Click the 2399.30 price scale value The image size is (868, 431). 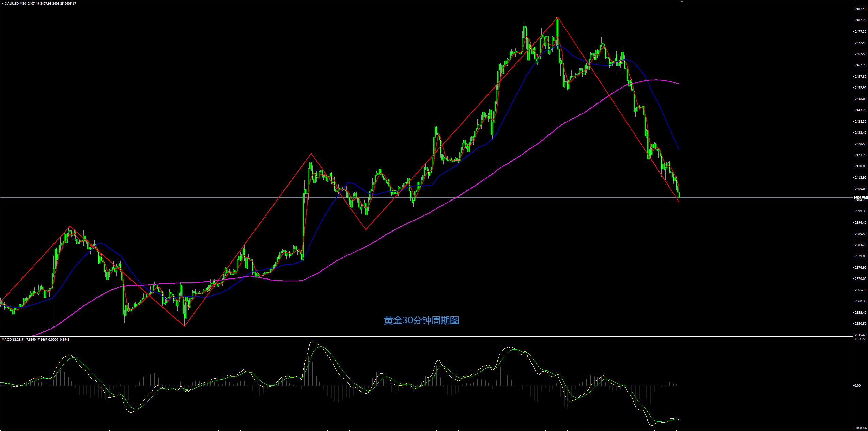tap(861, 211)
